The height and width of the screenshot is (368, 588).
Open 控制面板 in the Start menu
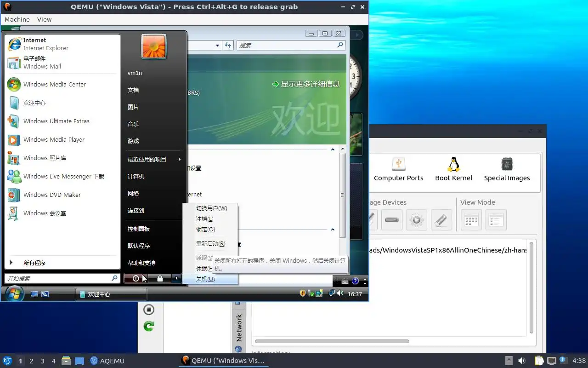point(154,229)
